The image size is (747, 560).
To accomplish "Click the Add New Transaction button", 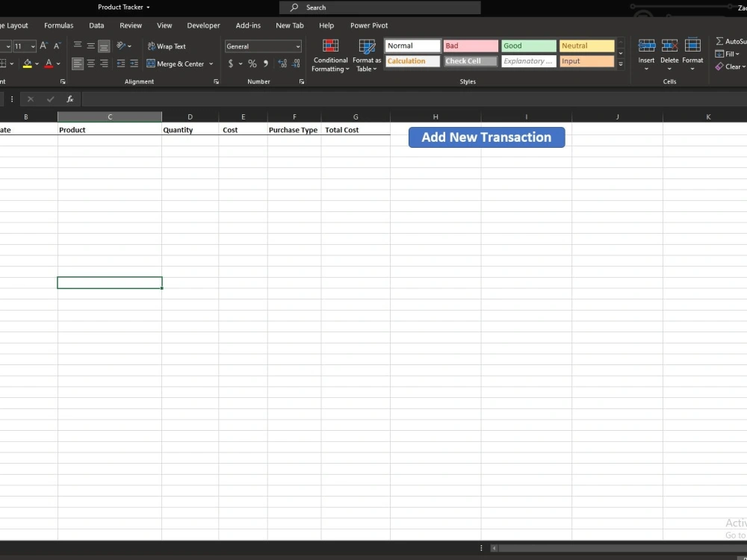I will tap(486, 137).
